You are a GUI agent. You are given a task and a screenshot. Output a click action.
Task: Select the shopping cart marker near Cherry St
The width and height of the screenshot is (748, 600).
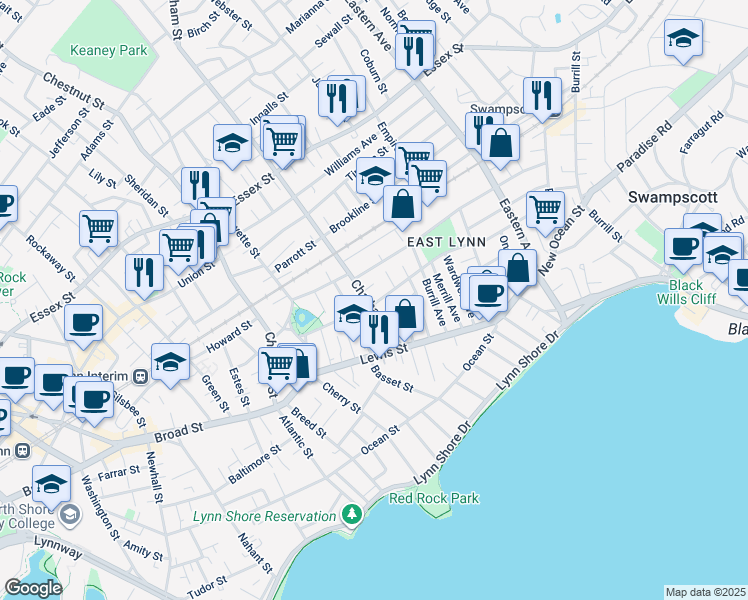[278, 367]
